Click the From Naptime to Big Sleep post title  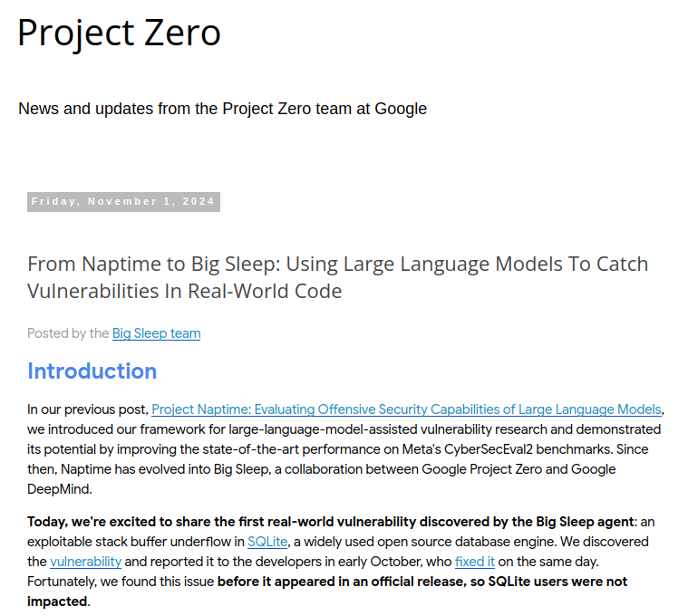[338, 277]
